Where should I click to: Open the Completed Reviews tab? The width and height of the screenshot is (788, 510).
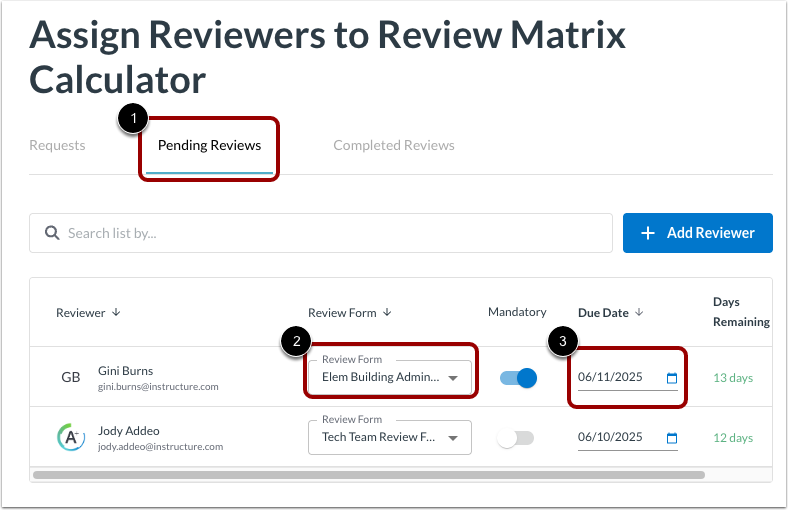[393, 145]
